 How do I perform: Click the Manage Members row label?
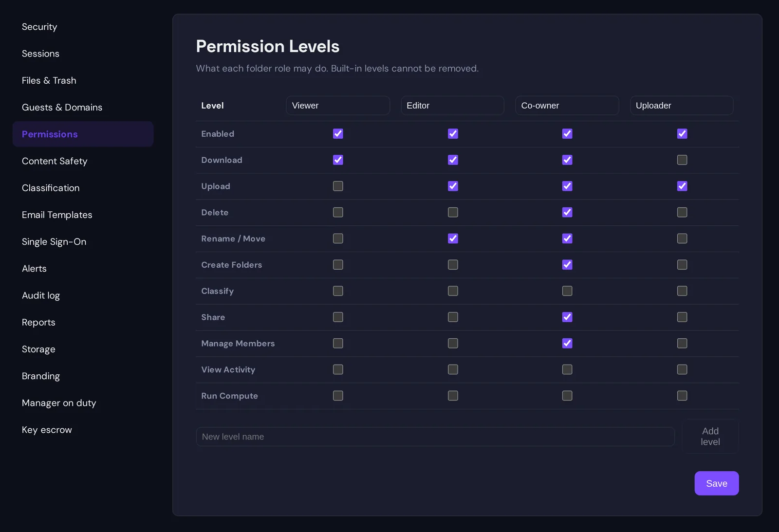[238, 344]
